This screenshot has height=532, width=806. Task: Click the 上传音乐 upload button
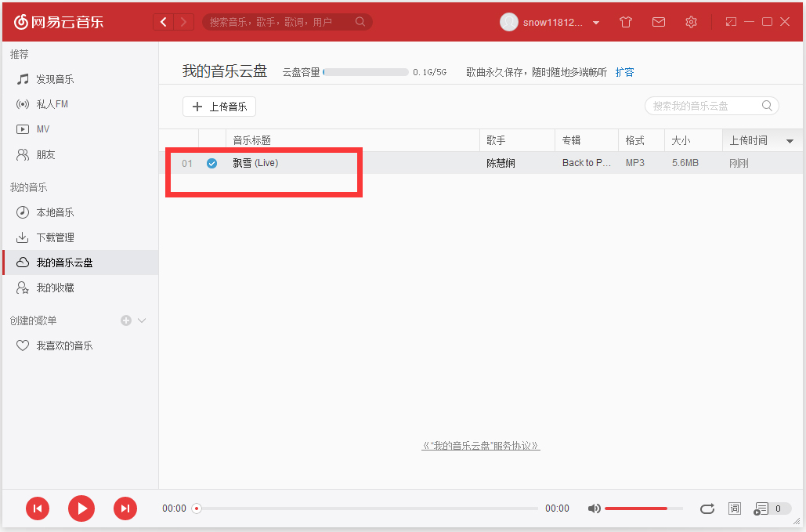coord(219,107)
